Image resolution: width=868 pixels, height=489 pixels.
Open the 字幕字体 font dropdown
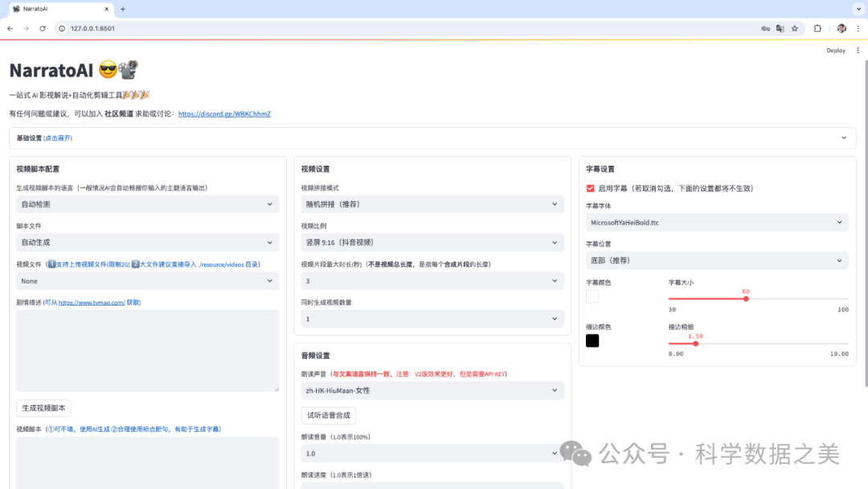(x=717, y=222)
